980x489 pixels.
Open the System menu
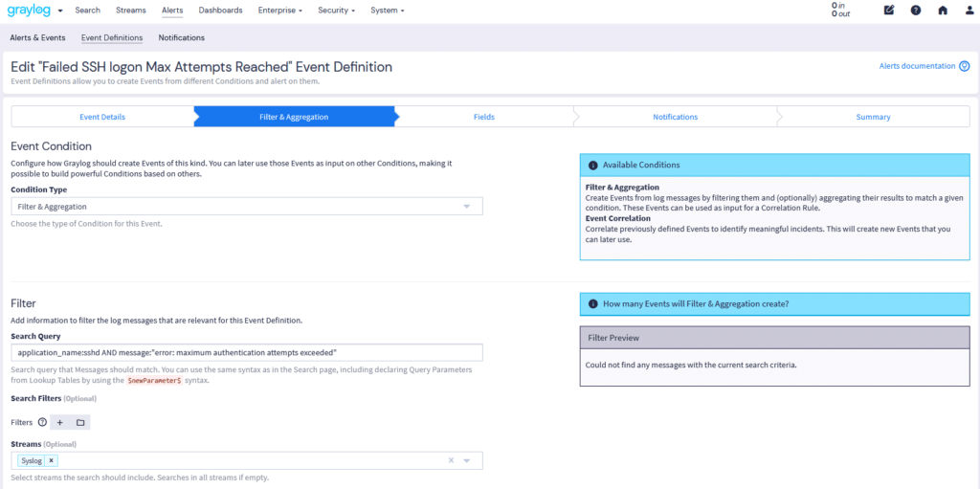(387, 11)
